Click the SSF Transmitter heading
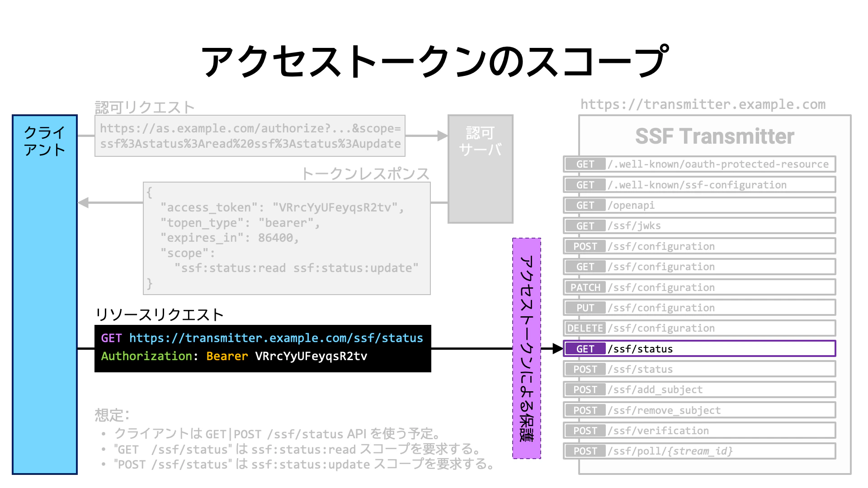 coord(714,136)
